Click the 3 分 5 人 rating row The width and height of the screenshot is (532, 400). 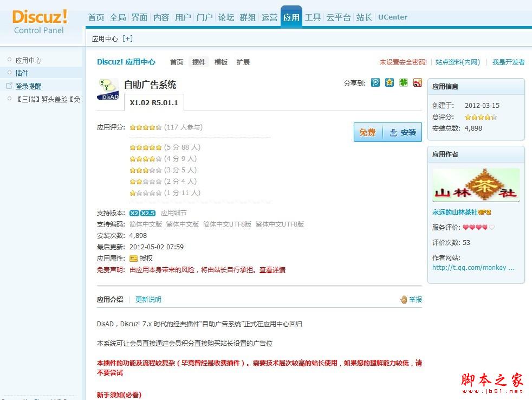(x=163, y=170)
